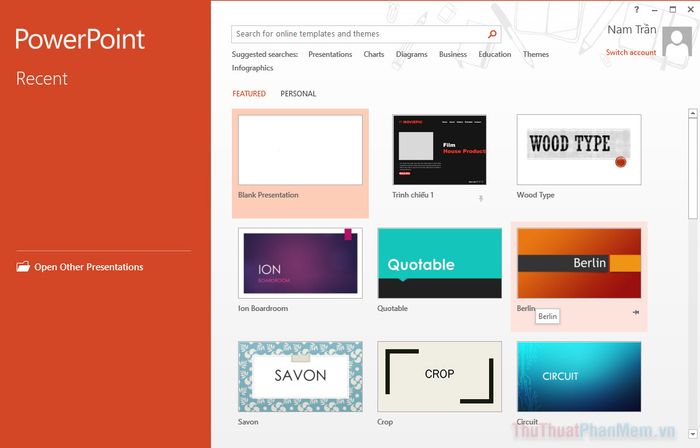Click scroll up arrow of template list
This screenshot has height=448, width=700.
click(693, 113)
